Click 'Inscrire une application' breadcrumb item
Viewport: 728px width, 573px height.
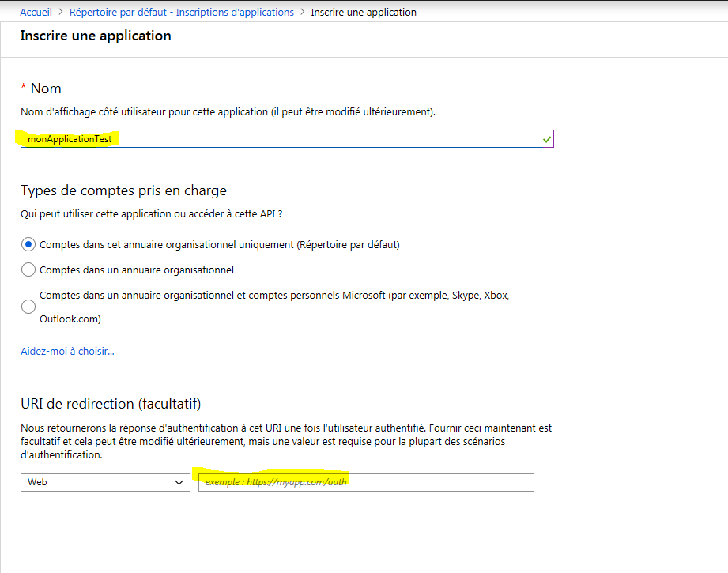[x=364, y=12]
